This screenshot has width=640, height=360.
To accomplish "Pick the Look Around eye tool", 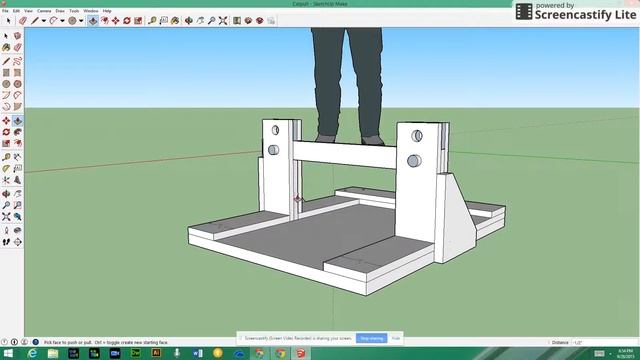I will [18, 231].
